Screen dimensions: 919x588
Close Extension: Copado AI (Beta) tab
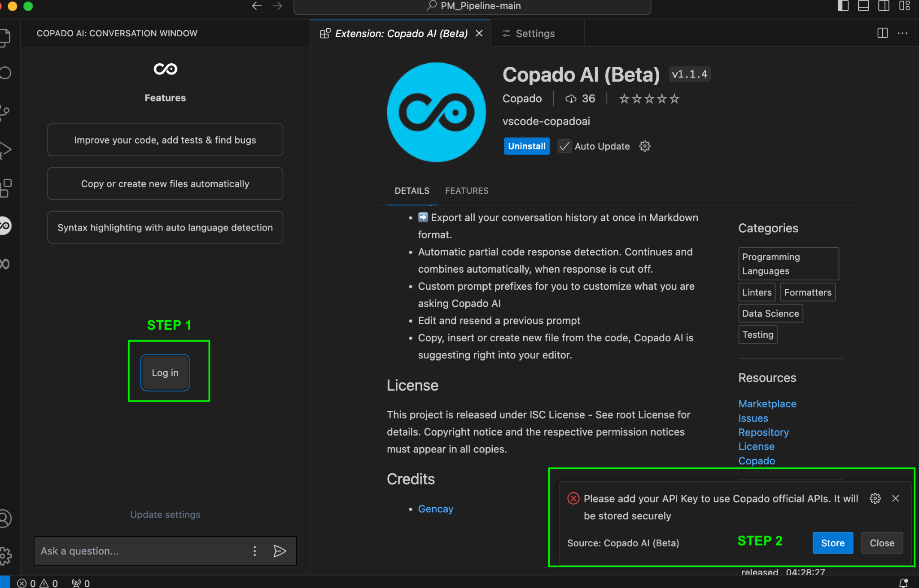pos(479,33)
